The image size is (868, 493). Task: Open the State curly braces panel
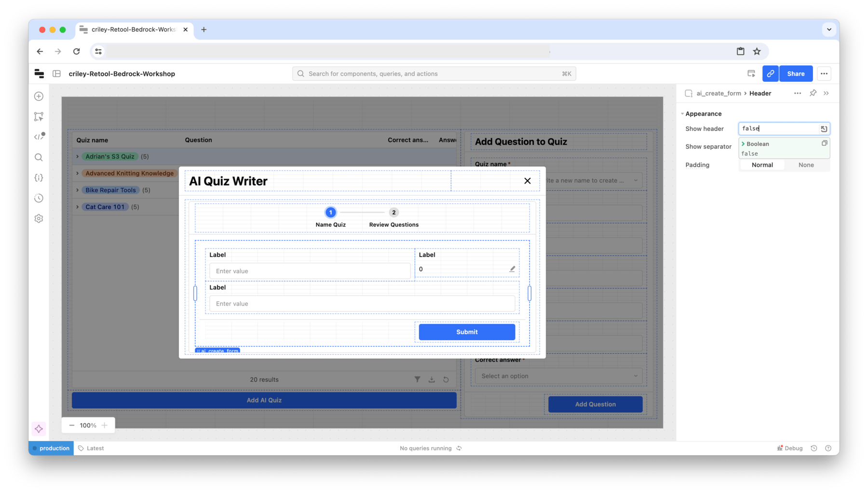39,178
